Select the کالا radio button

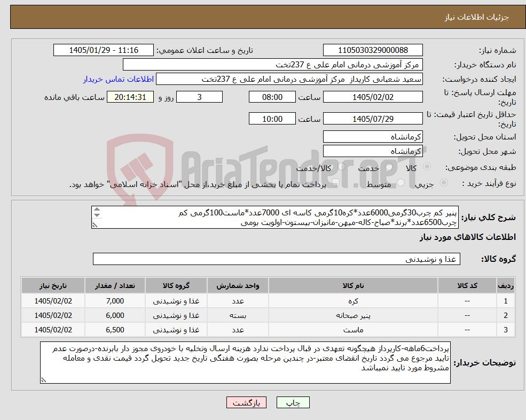tap(427, 167)
